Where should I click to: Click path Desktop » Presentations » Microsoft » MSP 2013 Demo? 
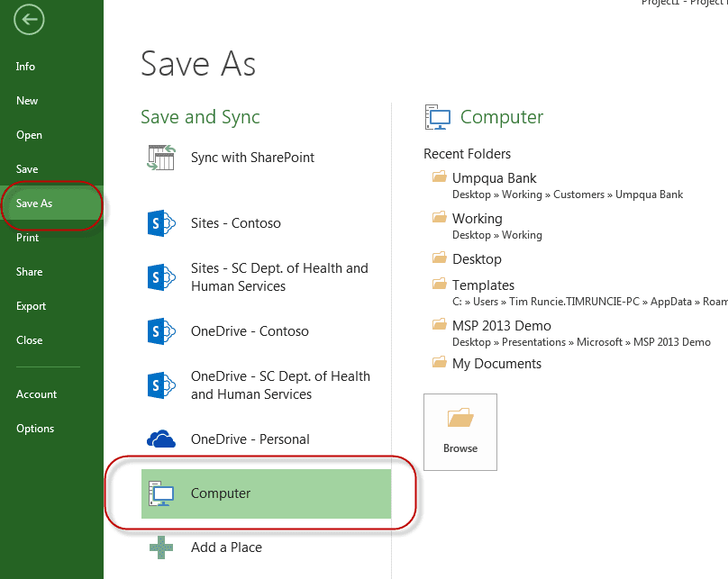(x=581, y=342)
